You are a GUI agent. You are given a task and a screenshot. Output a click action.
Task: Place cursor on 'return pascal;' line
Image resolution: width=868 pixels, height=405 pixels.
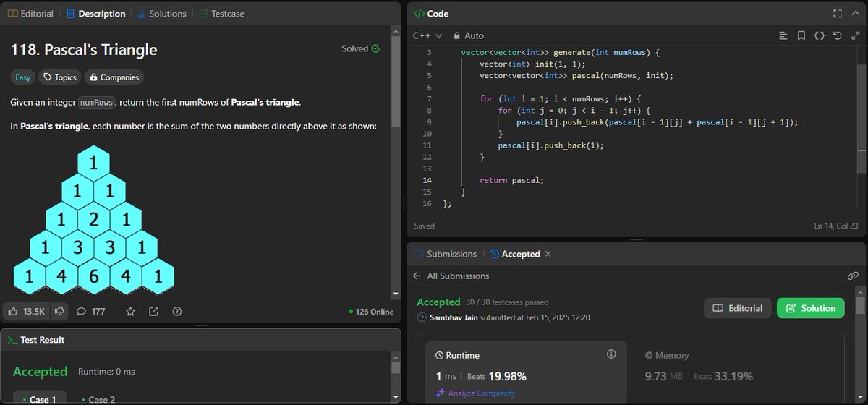point(511,179)
